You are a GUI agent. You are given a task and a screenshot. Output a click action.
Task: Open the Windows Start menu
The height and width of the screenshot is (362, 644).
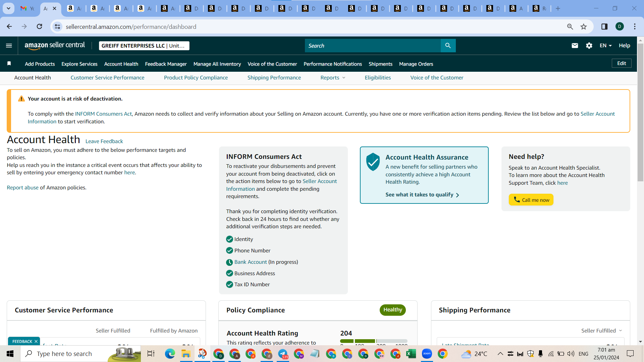pyautogui.click(x=10, y=354)
